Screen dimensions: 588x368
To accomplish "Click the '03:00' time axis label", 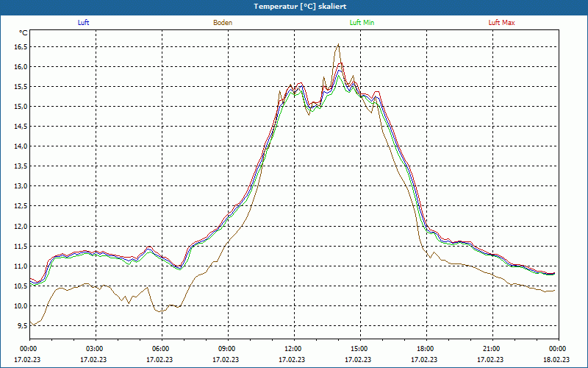I will click(x=96, y=349).
